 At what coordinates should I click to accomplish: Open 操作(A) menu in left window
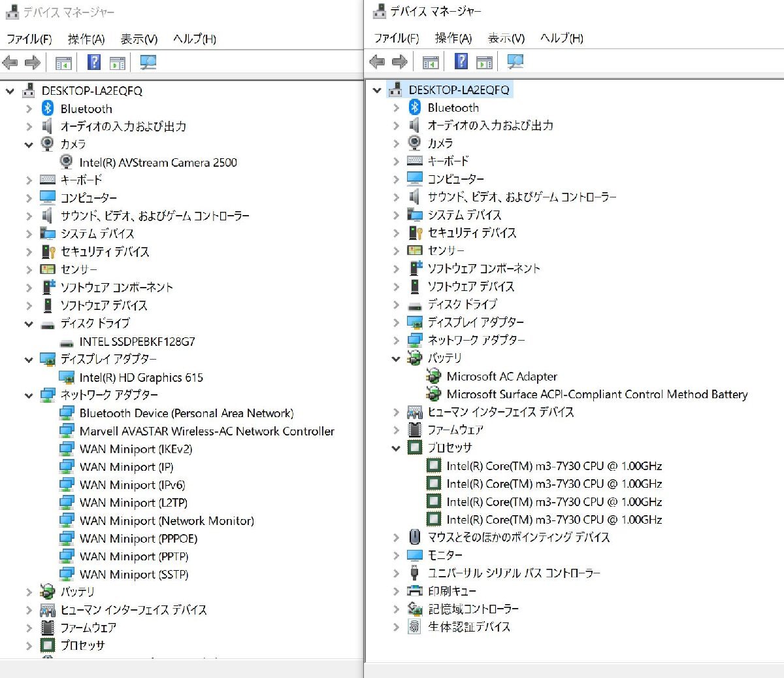pyautogui.click(x=86, y=39)
